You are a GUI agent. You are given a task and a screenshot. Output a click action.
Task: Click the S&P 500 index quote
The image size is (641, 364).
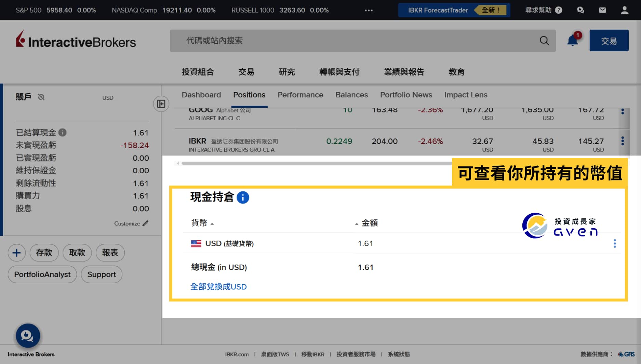click(x=56, y=10)
